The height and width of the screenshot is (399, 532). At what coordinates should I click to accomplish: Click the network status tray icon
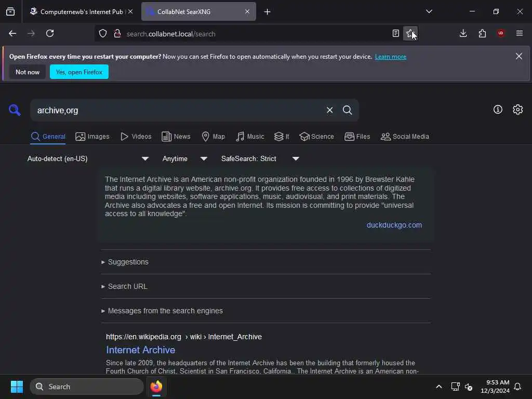[455, 387]
